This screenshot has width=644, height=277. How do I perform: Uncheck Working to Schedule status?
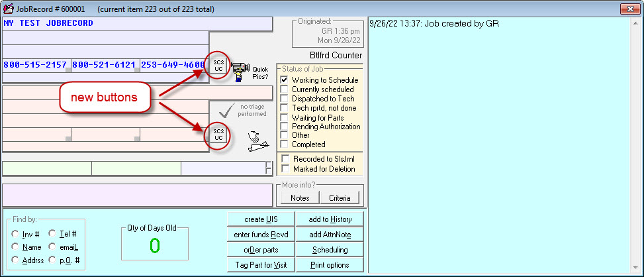click(x=284, y=80)
